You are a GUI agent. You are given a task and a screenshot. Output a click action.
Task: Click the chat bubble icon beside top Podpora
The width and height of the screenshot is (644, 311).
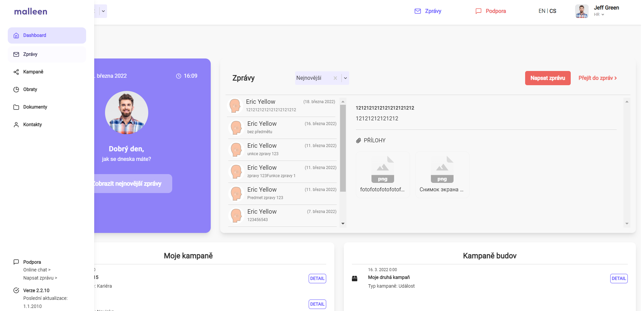pyautogui.click(x=479, y=11)
